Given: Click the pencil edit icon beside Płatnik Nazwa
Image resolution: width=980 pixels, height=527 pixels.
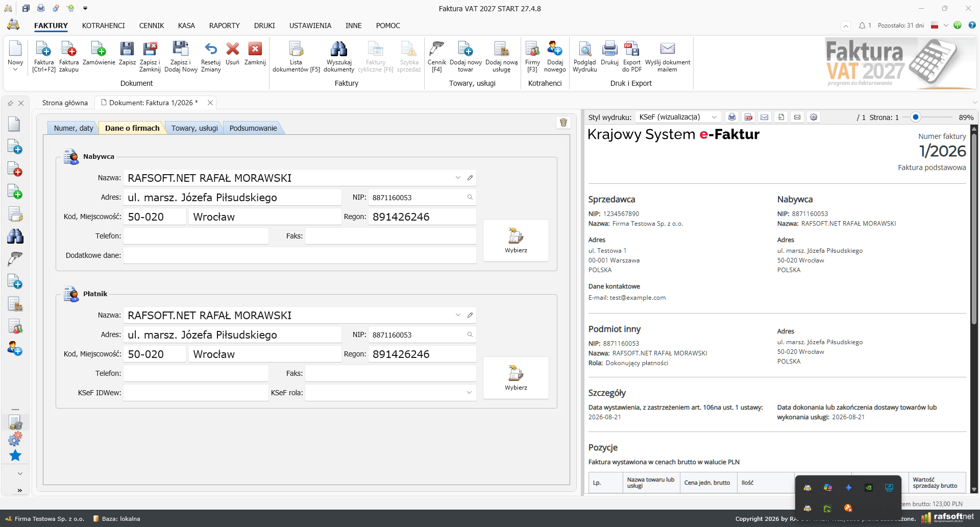Looking at the screenshot, I should click(x=470, y=315).
